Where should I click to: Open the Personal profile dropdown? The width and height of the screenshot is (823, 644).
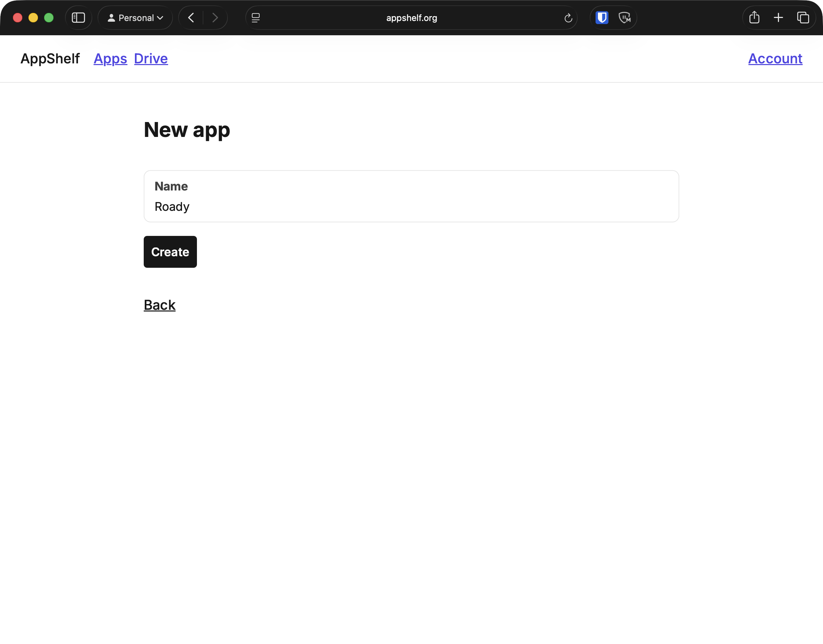point(135,18)
